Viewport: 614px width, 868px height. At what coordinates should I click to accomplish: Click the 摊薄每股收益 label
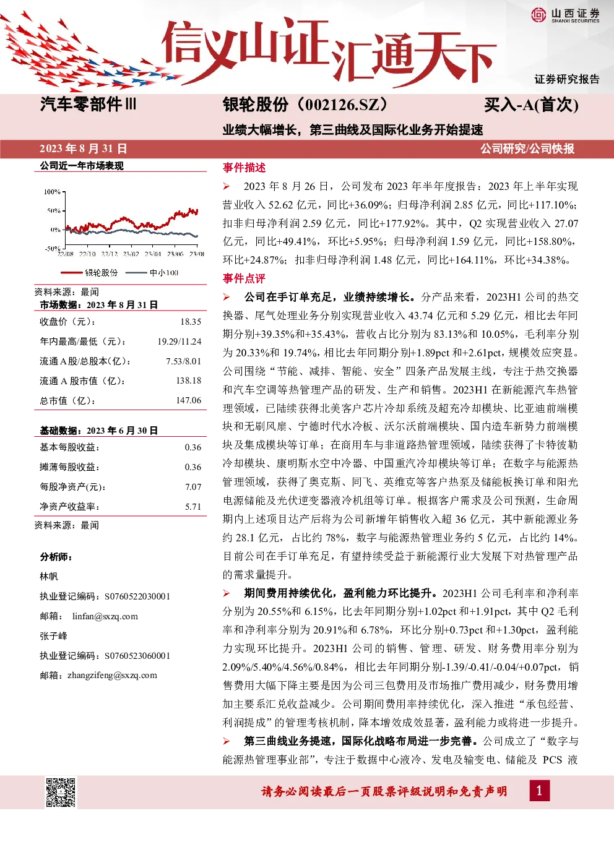(70, 467)
